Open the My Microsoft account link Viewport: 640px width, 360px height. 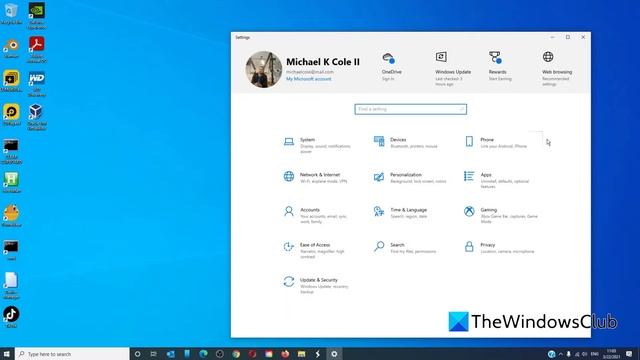tap(309, 79)
